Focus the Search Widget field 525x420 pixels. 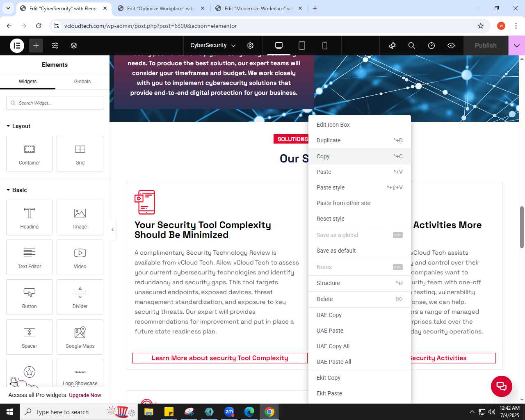pyautogui.click(x=55, y=103)
